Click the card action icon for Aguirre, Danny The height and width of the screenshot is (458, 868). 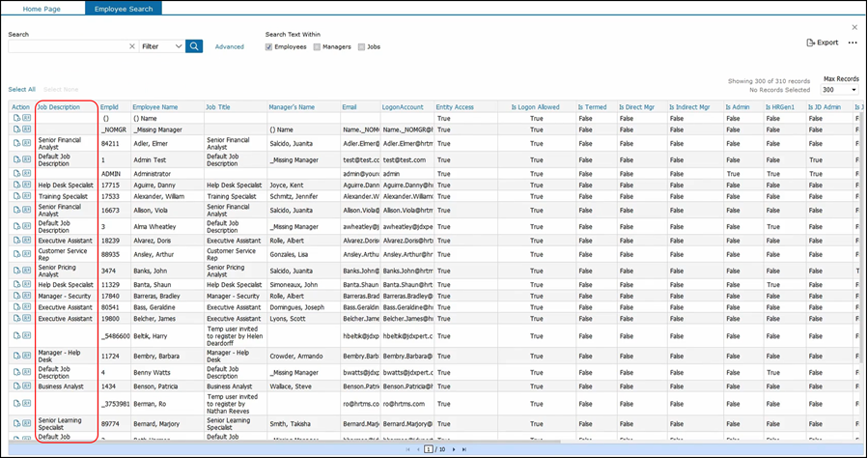pos(26,184)
